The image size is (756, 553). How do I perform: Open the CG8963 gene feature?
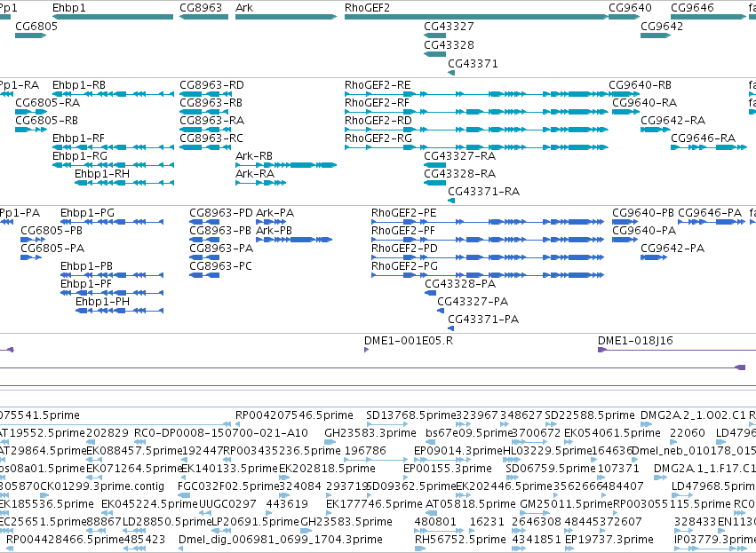point(204,17)
